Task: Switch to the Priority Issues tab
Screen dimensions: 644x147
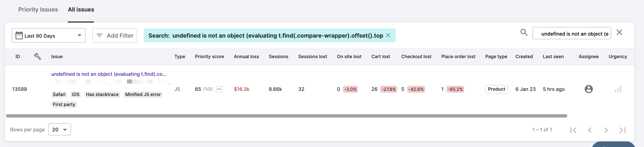Action: pyautogui.click(x=38, y=9)
